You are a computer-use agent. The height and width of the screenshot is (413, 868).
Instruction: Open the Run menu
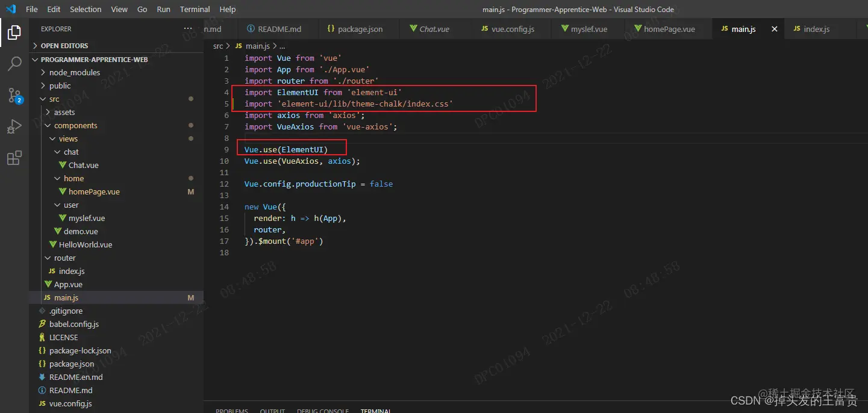click(163, 9)
